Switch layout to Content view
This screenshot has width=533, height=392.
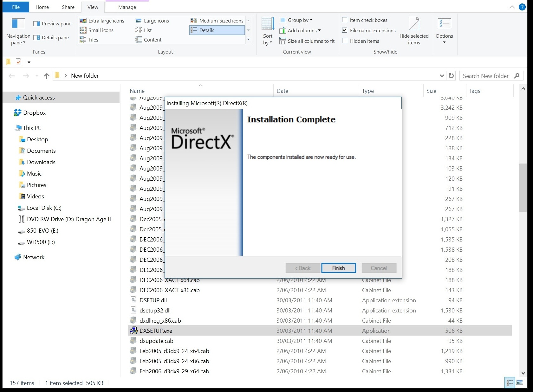pos(148,40)
